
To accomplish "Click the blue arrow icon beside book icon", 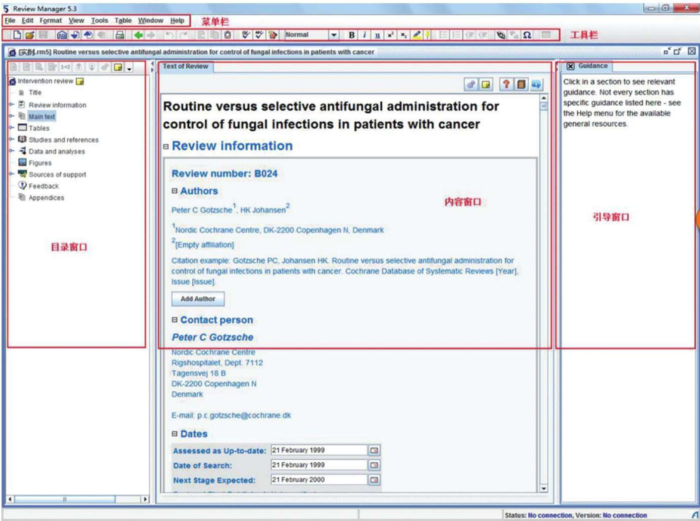I will click(x=536, y=84).
